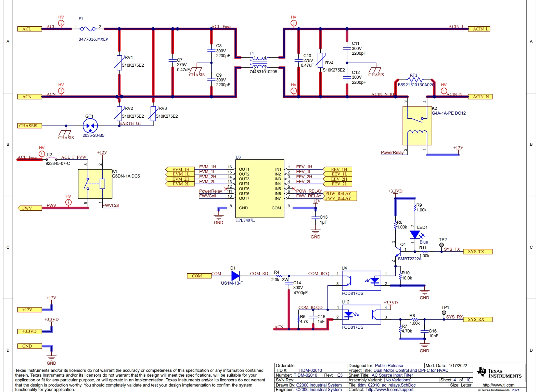Select the yellow CHASSIS port
This screenshot has width=539, height=392.
point(29,126)
